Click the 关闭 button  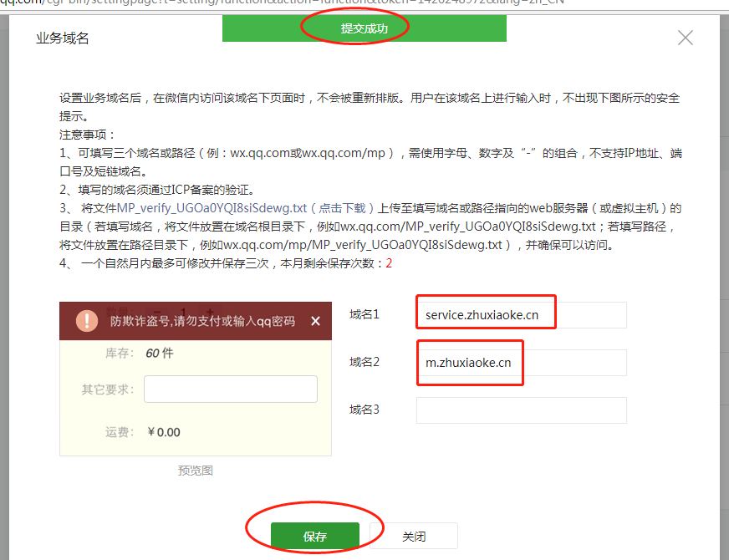[413, 536]
